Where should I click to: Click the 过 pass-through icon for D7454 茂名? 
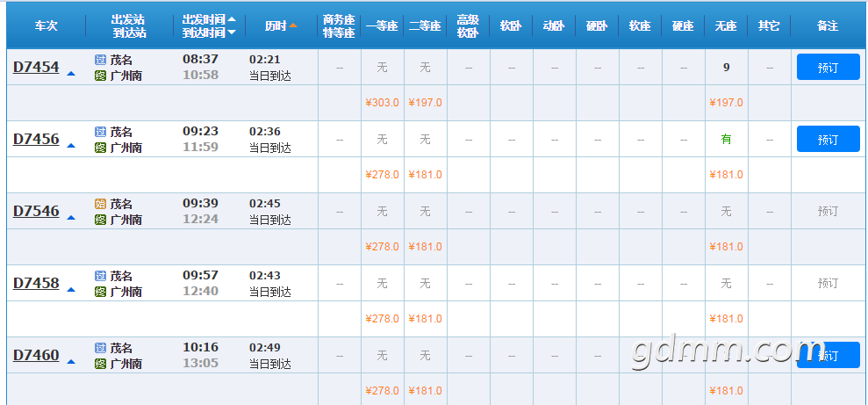point(100,60)
